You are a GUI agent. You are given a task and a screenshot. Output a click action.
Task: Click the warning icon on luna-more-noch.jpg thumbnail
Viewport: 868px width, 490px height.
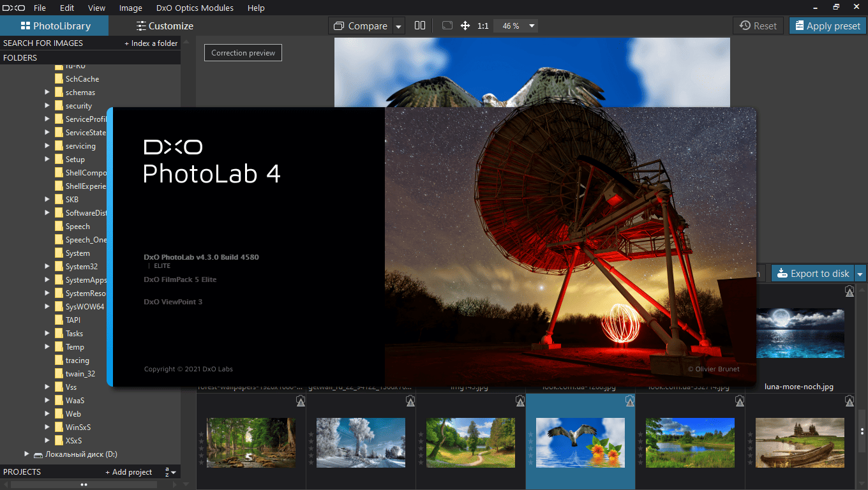point(849,291)
